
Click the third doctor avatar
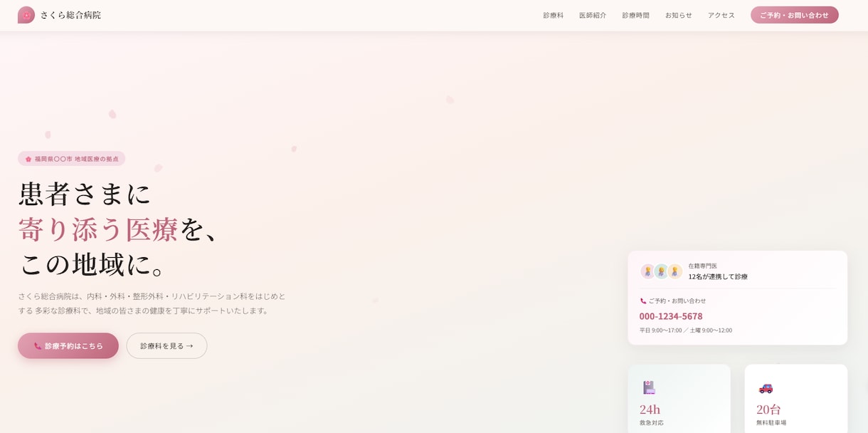pos(674,271)
